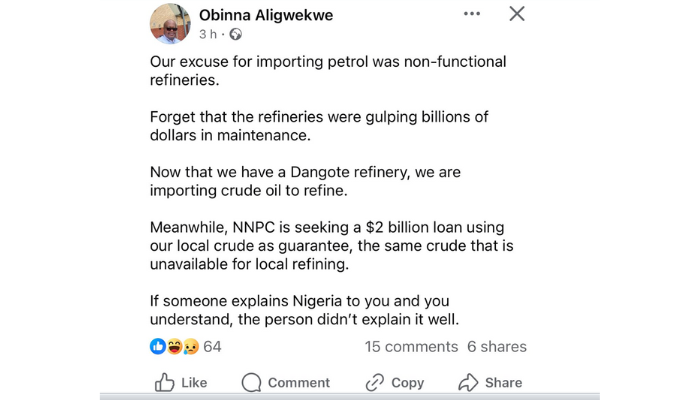Click the "3 h" post timestamp
The height and width of the screenshot is (400, 700).
(208, 34)
